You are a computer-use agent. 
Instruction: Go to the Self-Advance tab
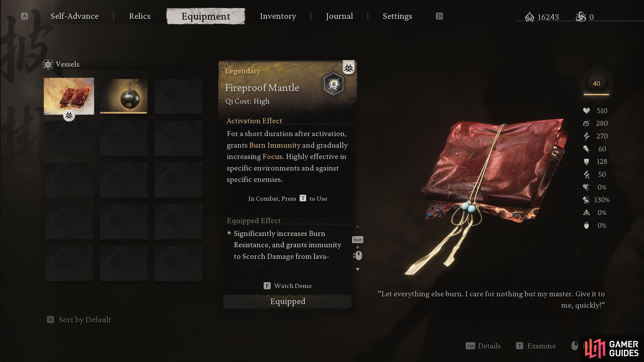74,16
